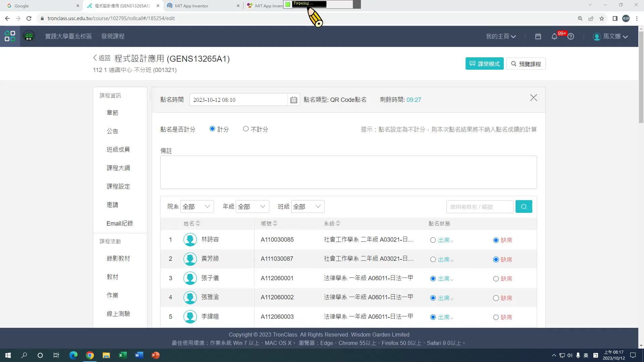Sort by 帳號 column arrows

[x=275, y=224]
